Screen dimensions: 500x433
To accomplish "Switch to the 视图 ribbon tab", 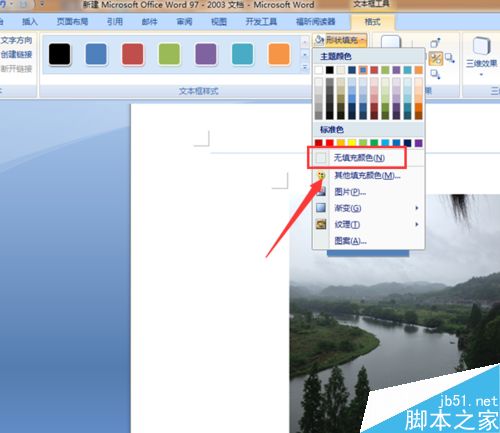I will pos(219,22).
